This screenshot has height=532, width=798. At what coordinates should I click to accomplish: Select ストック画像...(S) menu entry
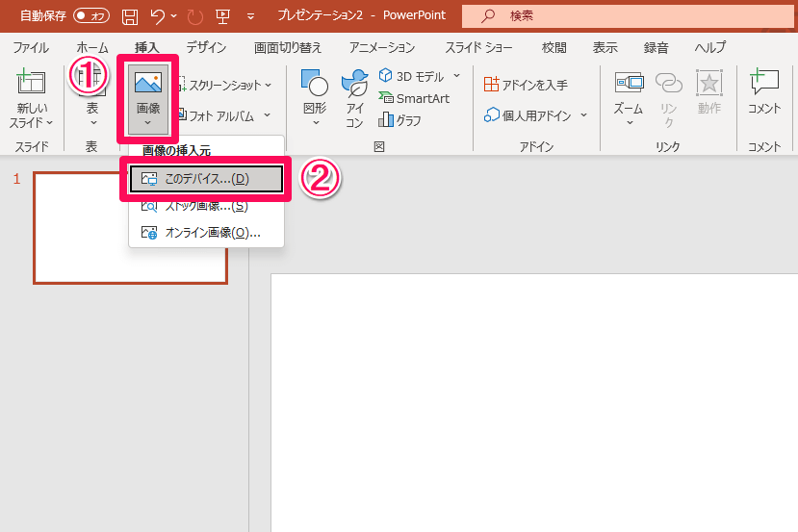206,206
